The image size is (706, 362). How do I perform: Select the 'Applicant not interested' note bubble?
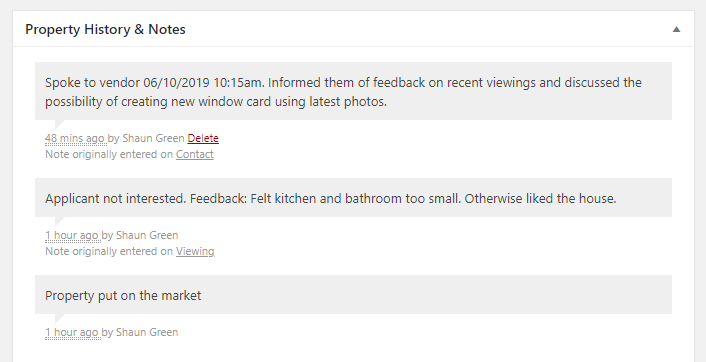(x=353, y=198)
